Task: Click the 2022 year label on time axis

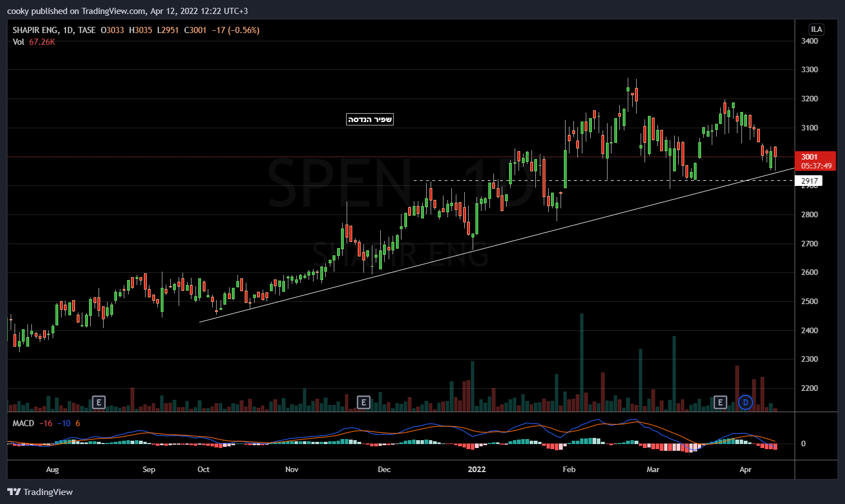Action: (477, 469)
